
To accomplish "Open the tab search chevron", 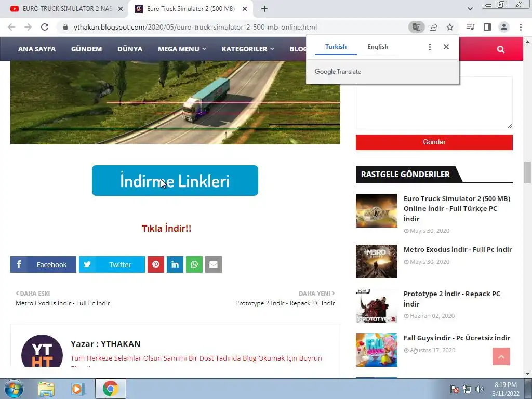I will click(470, 9).
